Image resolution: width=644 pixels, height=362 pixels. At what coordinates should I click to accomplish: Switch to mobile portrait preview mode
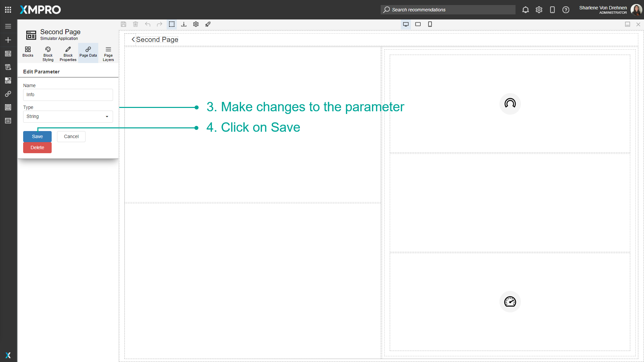(430, 24)
